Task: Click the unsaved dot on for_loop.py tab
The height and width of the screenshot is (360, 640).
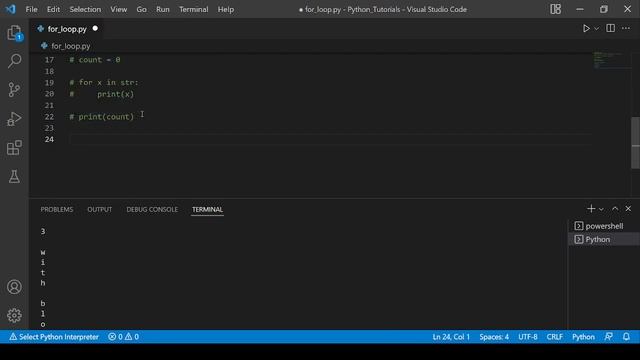Action: 95,29
